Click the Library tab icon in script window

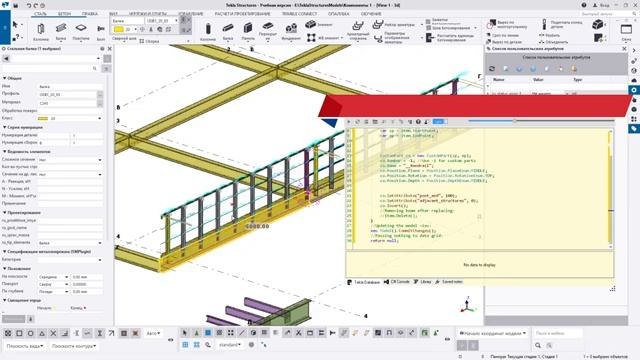[x=416, y=282]
